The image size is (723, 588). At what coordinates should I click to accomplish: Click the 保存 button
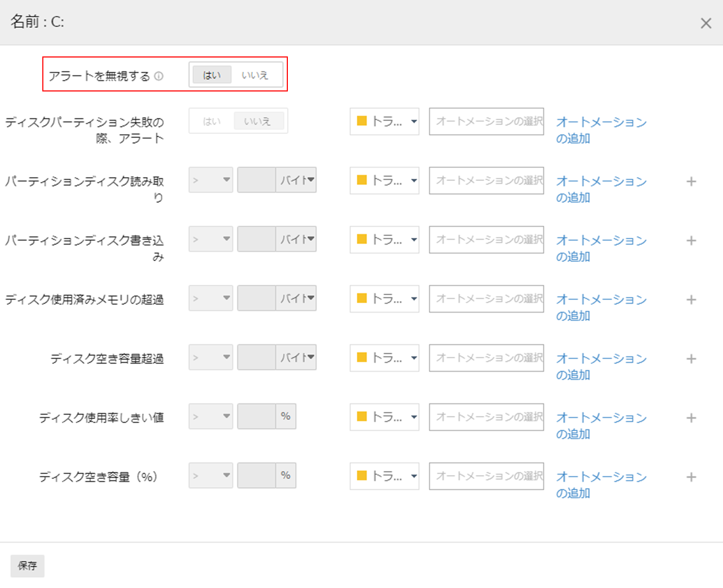(27, 566)
